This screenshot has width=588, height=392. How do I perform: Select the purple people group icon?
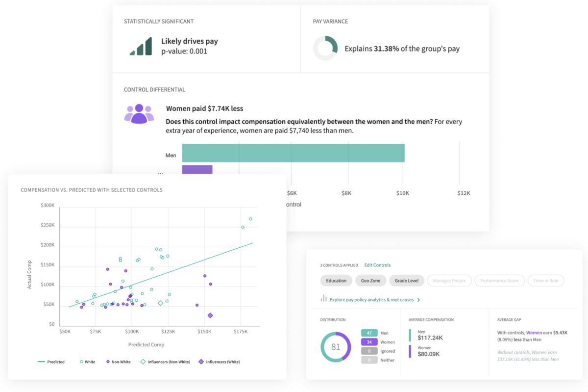pyautogui.click(x=139, y=114)
